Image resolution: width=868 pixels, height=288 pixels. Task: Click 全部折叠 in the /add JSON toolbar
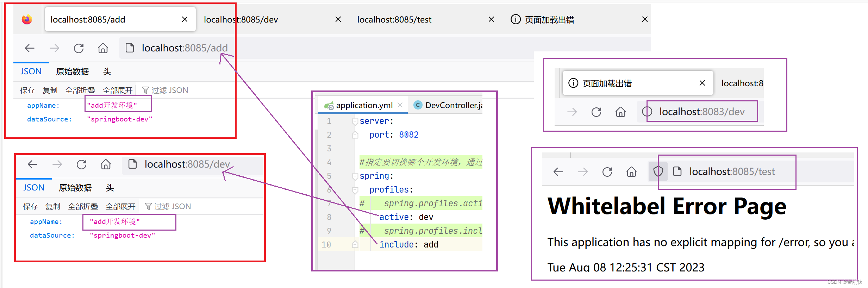[x=80, y=90]
